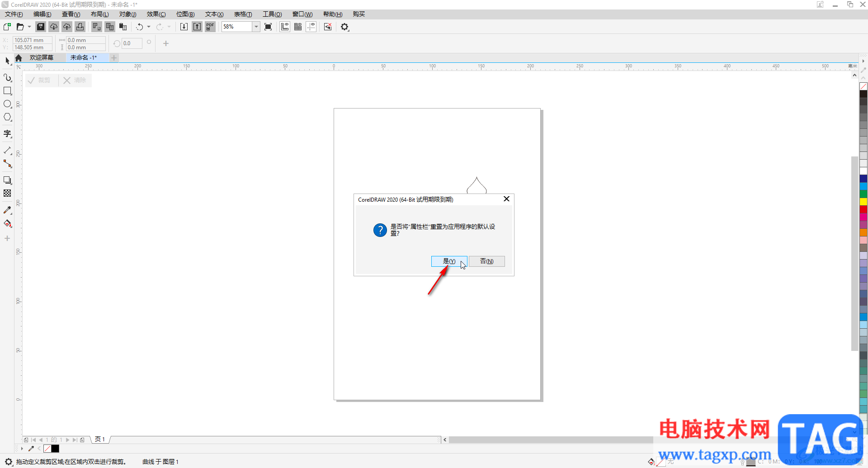
Task: Open the 对象(J) menu
Action: 128,14
